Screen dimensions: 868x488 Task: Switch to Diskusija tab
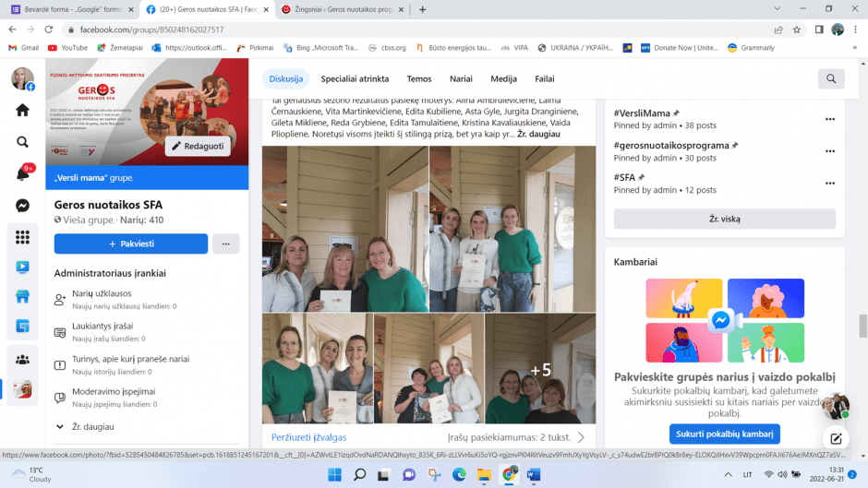click(x=285, y=78)
